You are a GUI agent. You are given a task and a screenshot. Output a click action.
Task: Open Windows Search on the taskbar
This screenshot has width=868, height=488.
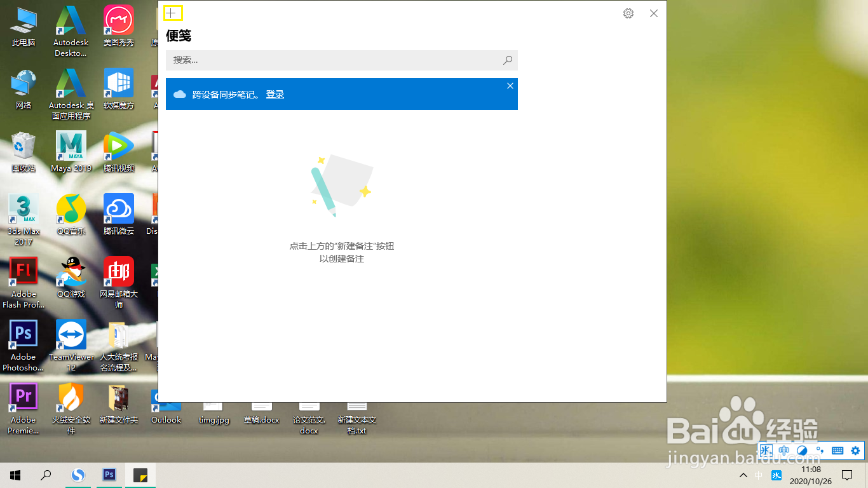45,475
